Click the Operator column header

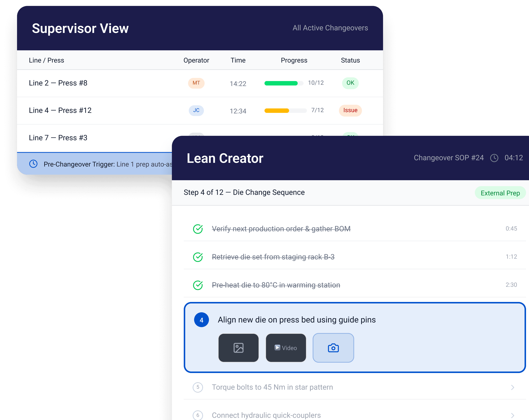pyautogui.click(x=196, y=60)
